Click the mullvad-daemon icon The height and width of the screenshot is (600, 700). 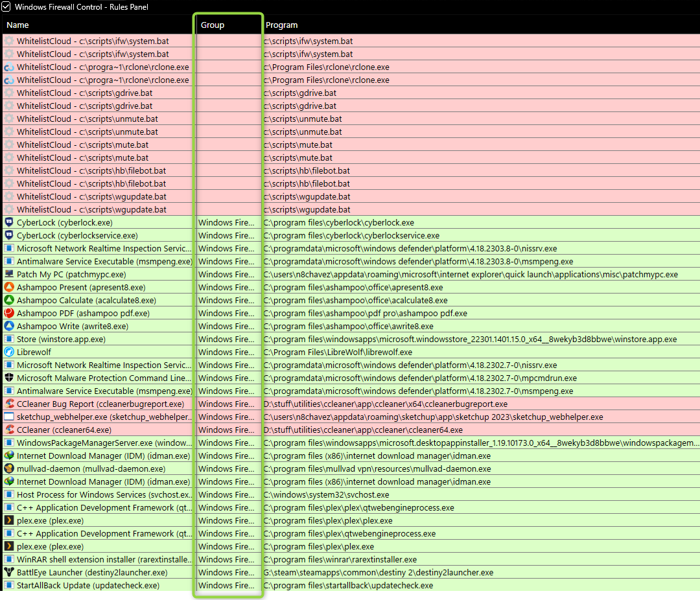click(9, 468)
